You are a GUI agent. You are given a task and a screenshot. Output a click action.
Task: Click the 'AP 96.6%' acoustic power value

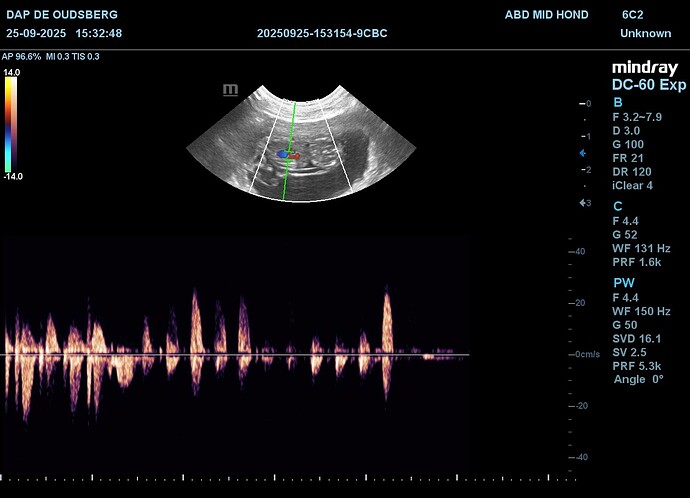click(x=22, y=56)
